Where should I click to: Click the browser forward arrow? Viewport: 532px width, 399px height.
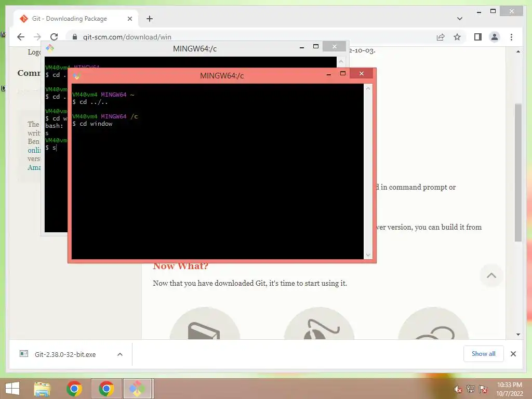[37, 37]
